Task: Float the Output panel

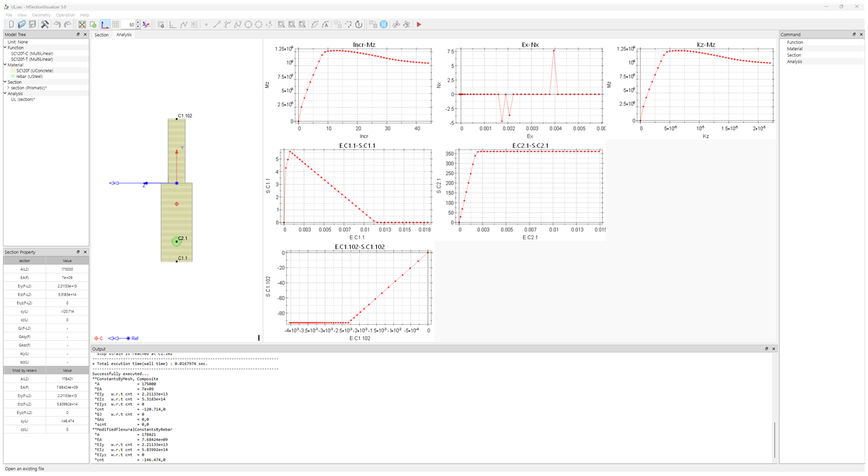Action: point(767,349)
